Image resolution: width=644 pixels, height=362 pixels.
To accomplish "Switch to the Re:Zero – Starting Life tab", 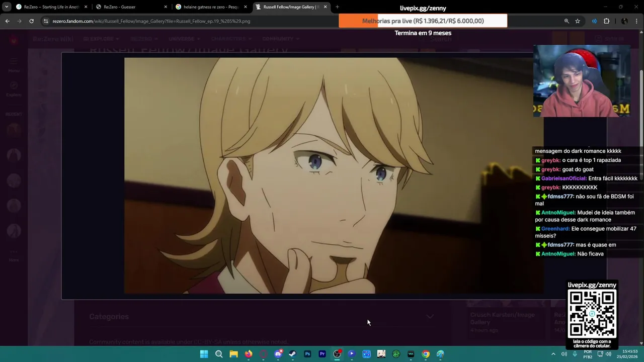I will coord(51,7).
